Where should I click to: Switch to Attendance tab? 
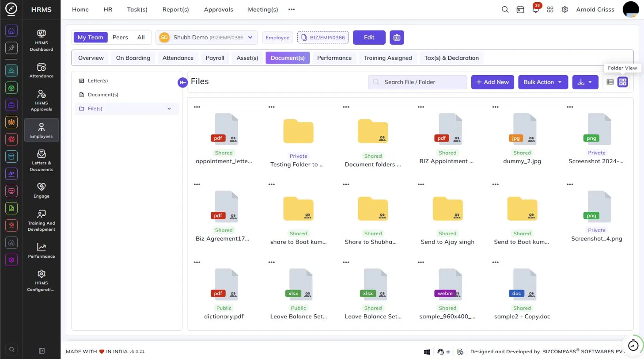(178, 58)
